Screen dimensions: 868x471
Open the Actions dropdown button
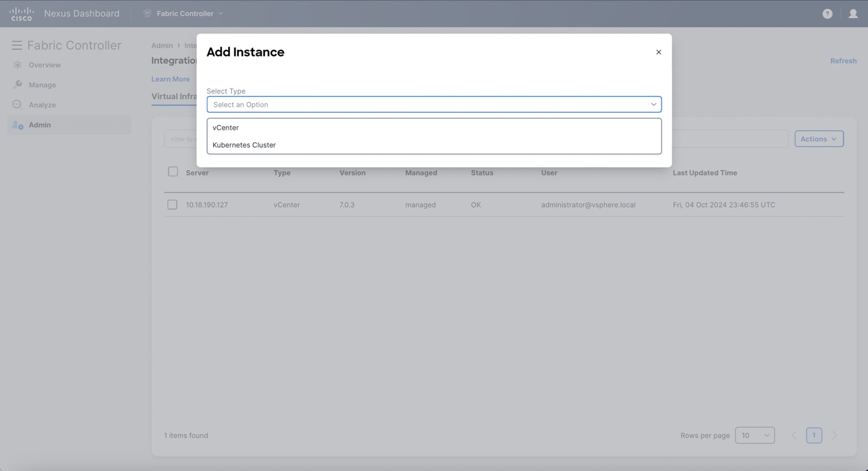819,139
